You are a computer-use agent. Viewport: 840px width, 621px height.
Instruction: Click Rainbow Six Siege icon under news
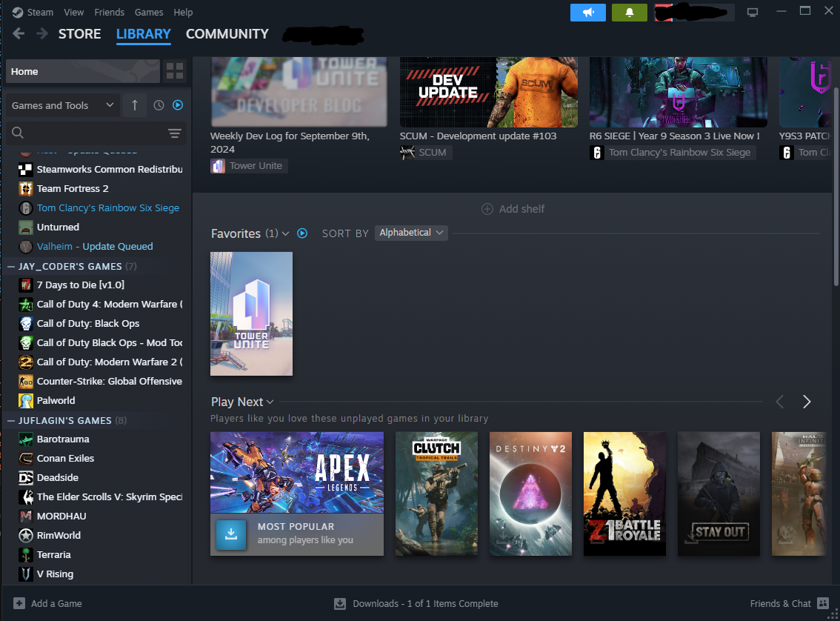coord(597,153)
